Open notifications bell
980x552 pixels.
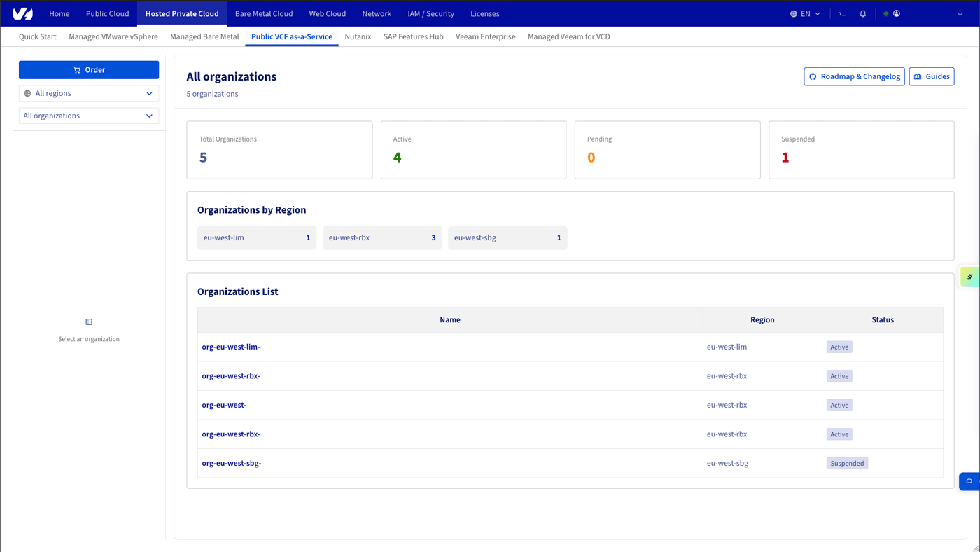pyautogui.click(x=862, y=13)
